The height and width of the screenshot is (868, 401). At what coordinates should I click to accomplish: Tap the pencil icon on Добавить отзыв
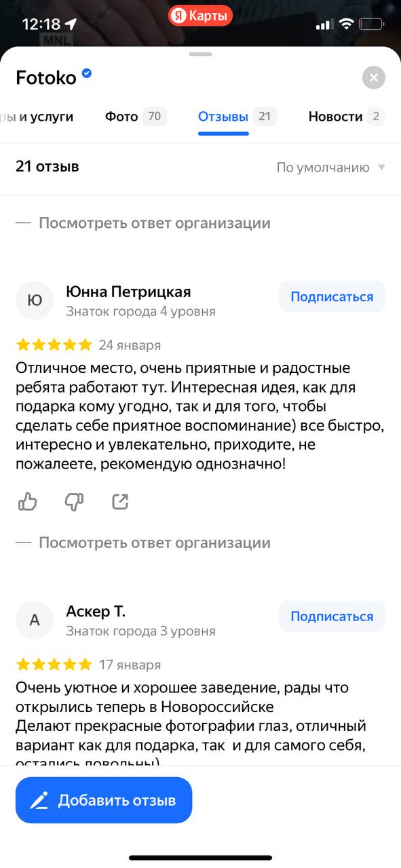39,800
